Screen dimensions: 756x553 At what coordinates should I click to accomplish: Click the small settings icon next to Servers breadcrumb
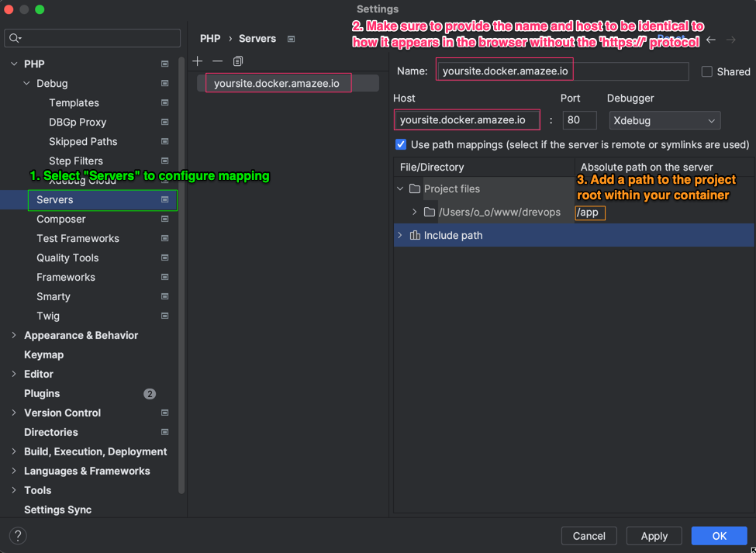[x=290, y=38]
